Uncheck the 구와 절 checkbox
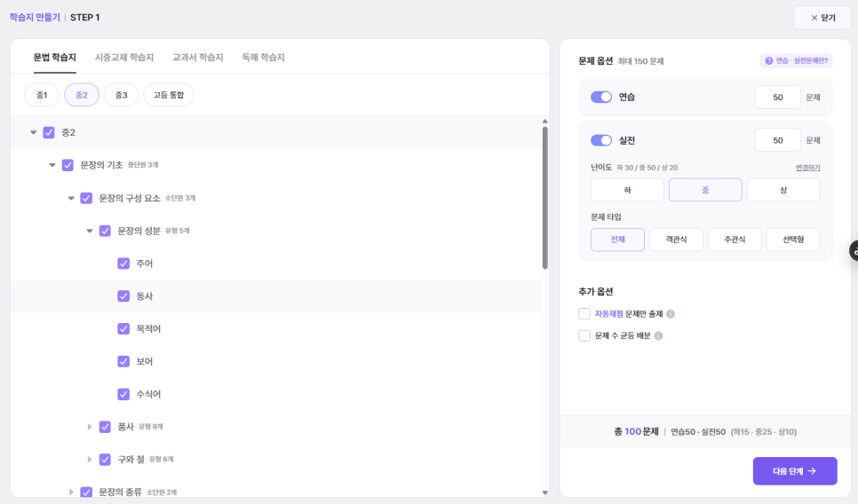This screenshot has width=858, height=504. [105, 460]
